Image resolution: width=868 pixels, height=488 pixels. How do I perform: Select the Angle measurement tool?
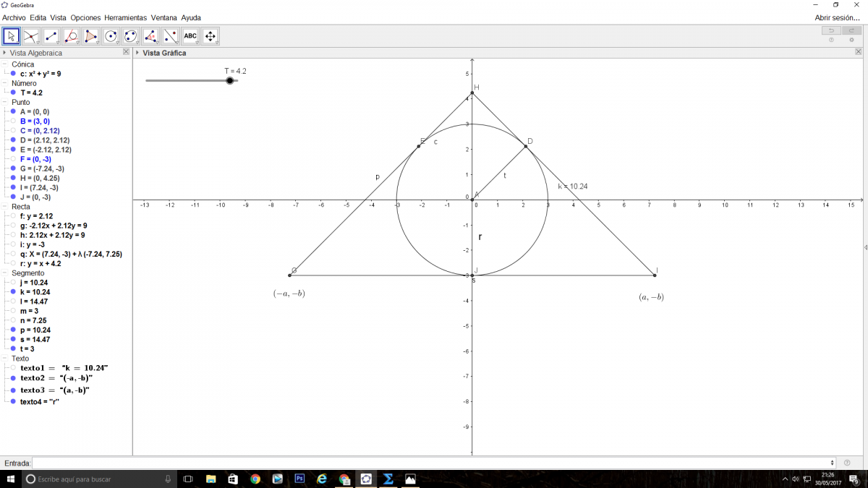(150, 35)
